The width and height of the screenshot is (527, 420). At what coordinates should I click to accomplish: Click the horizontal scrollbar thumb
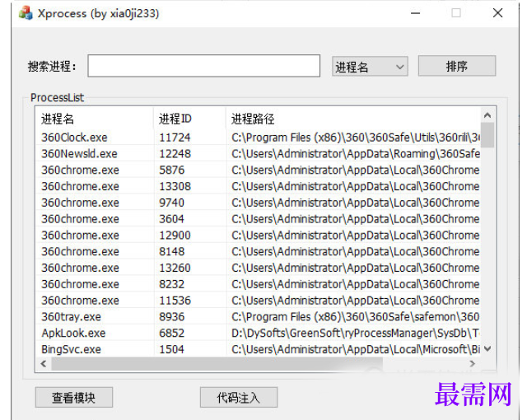pyautogui.click(x=217, y=363)
